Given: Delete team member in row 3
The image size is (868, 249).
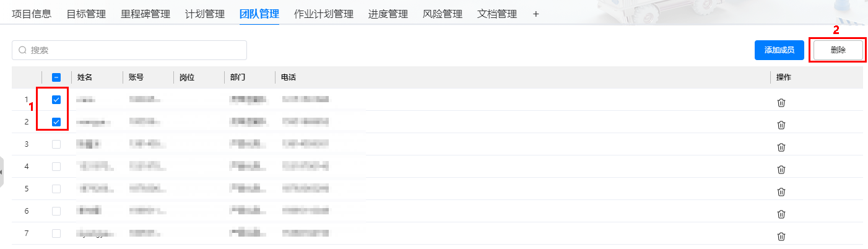Looking at the screenshot, I should pos(781,147).
